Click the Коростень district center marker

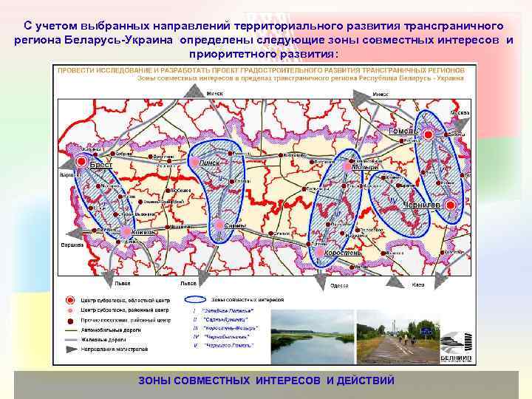319,252
